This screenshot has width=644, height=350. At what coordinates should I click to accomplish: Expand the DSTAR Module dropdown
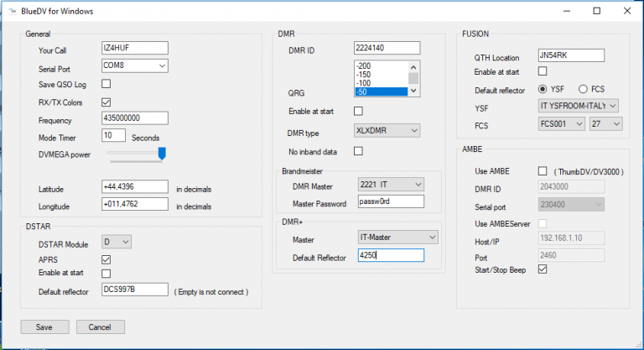click(117, 242)
